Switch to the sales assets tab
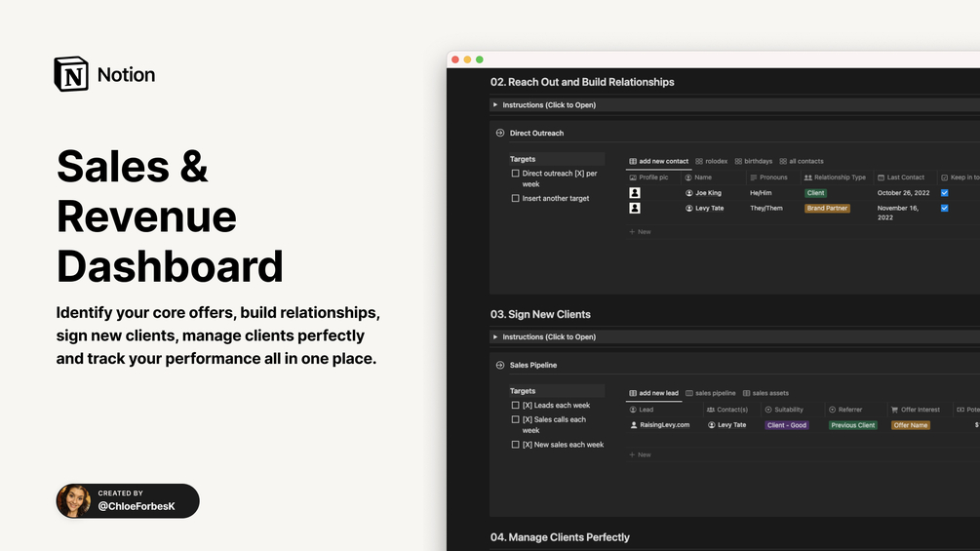The width and height of the screenshot is (980, 551). 765,394
